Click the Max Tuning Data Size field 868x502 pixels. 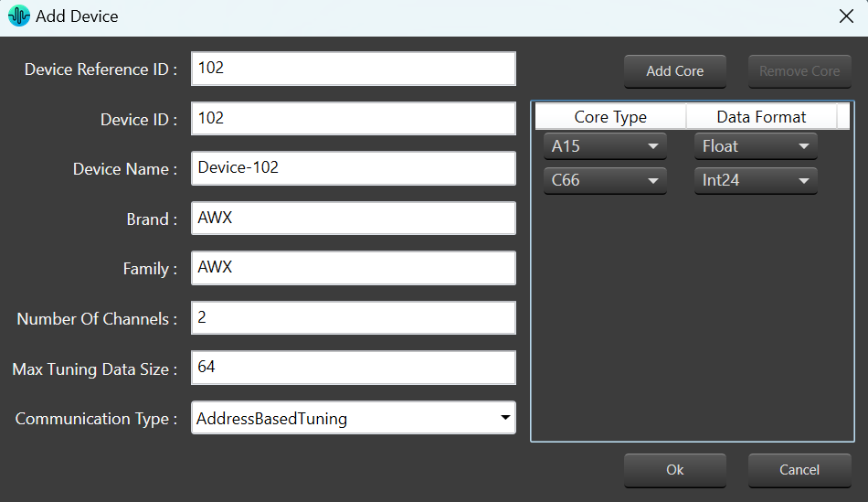(354, 368)
